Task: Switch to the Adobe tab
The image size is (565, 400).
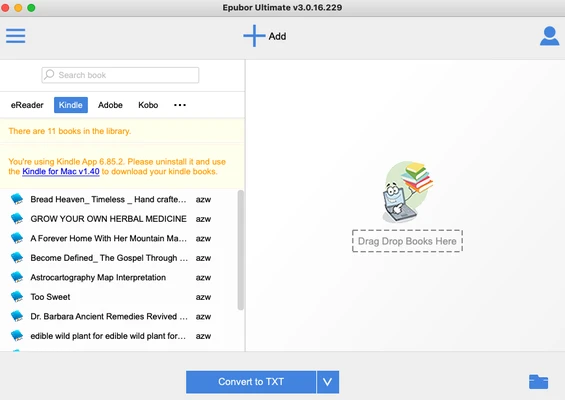Action: 110,105
